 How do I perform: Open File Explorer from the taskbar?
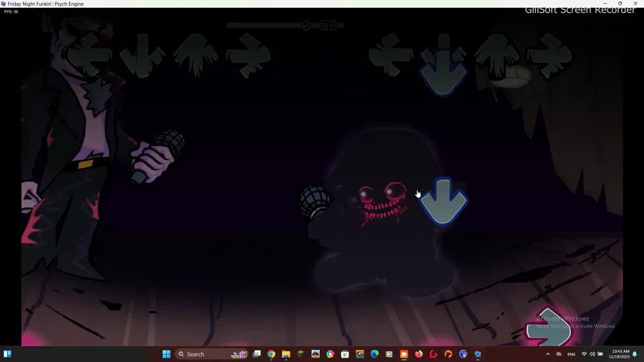pos(286,354)
